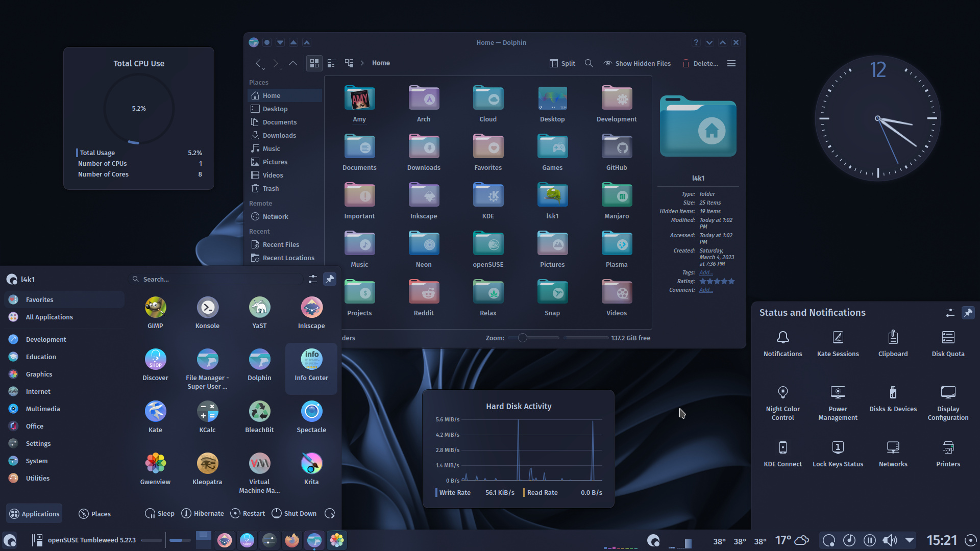The image size is (980, 551).
Task: Select the icon view mode in Dolphin
Action: 314,63
